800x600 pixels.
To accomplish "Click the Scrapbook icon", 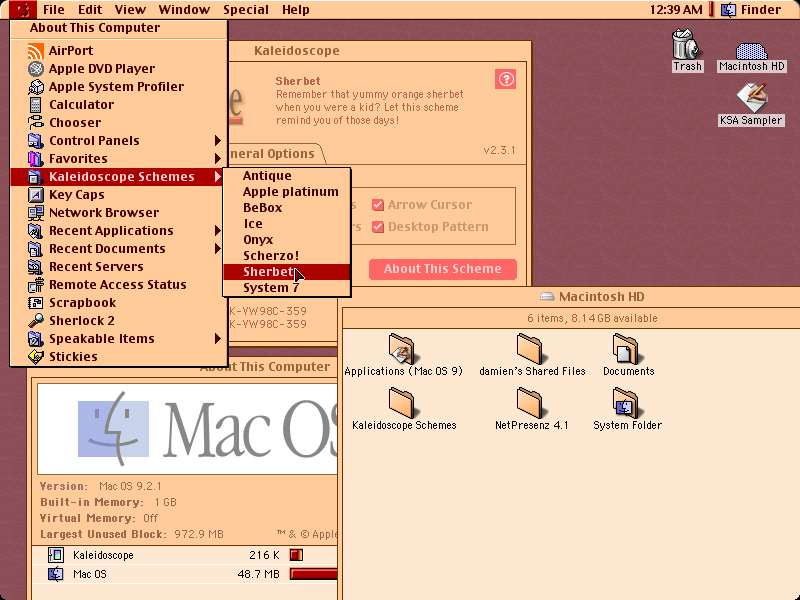I will click(x=35, y=303).
